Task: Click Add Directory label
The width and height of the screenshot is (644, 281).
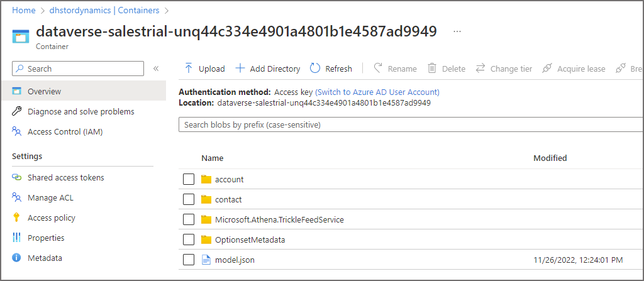Action: point(275,69)
